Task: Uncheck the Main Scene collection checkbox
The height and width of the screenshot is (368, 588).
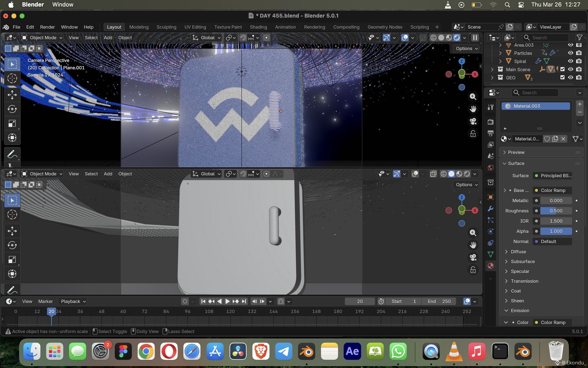Action: (x=562, y=69)
